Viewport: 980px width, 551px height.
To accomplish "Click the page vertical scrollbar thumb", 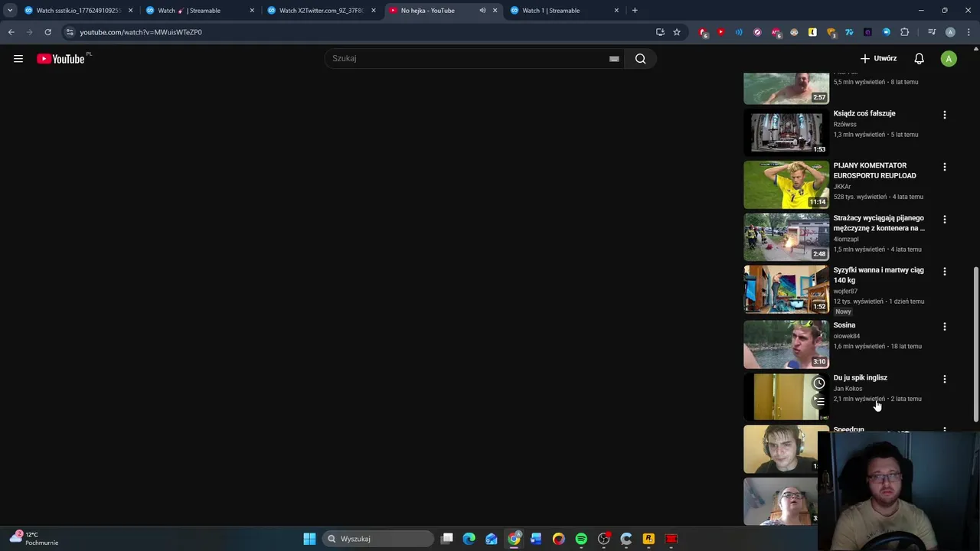I will pyautogui.click(x=975, y=344).
